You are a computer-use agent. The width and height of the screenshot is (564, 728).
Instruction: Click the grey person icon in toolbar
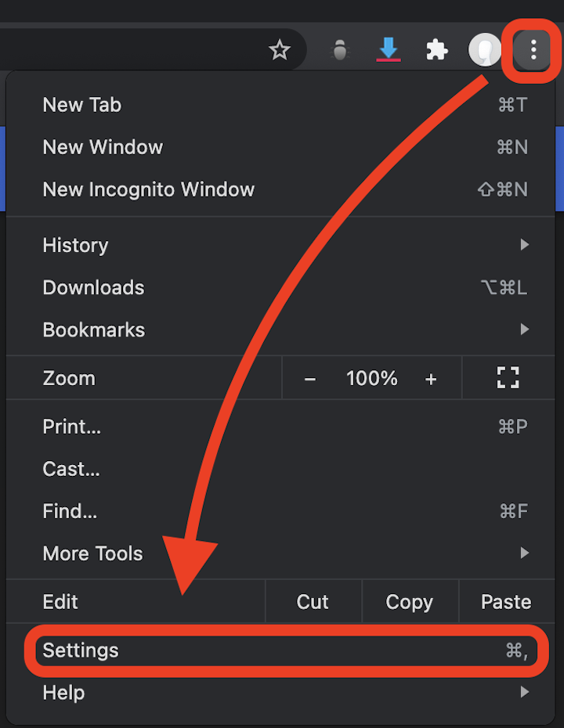(340, 49)
